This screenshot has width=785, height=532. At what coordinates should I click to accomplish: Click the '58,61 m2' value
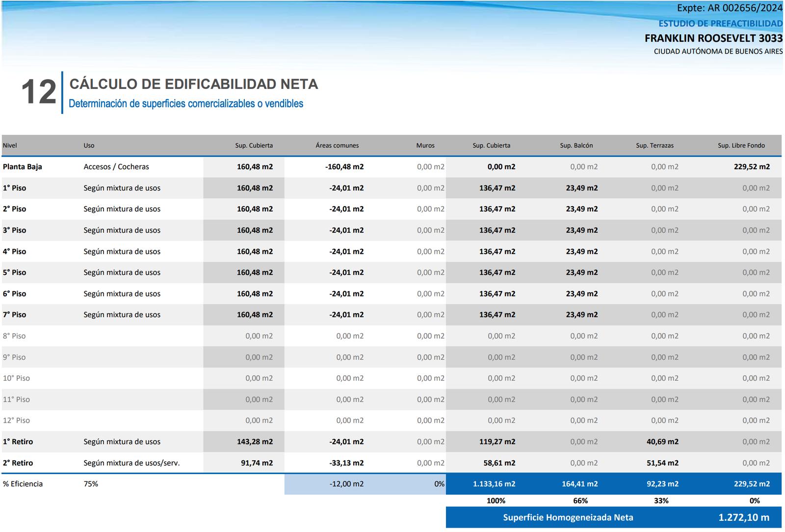click(499, 463)
